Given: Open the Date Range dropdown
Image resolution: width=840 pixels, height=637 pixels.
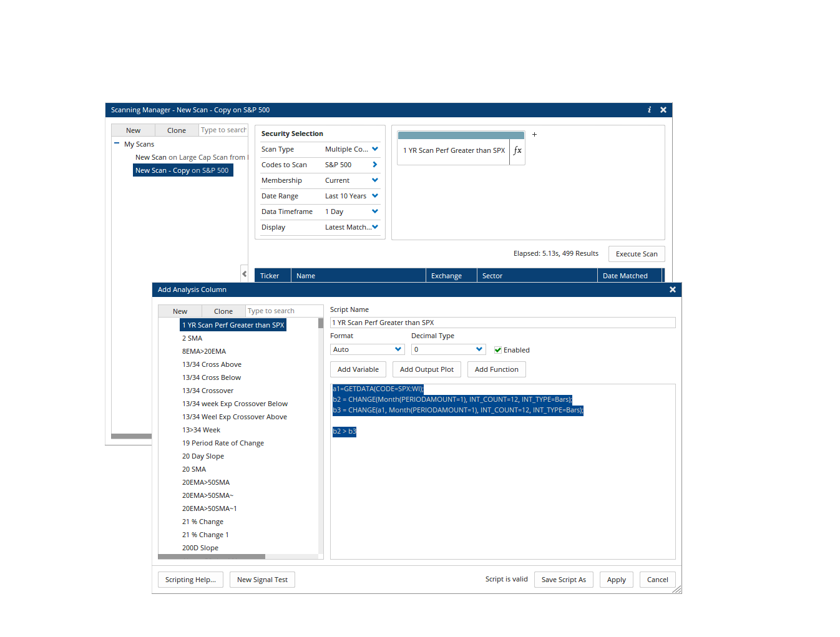Looking at the screenshot, I should [x=351, y=196].
